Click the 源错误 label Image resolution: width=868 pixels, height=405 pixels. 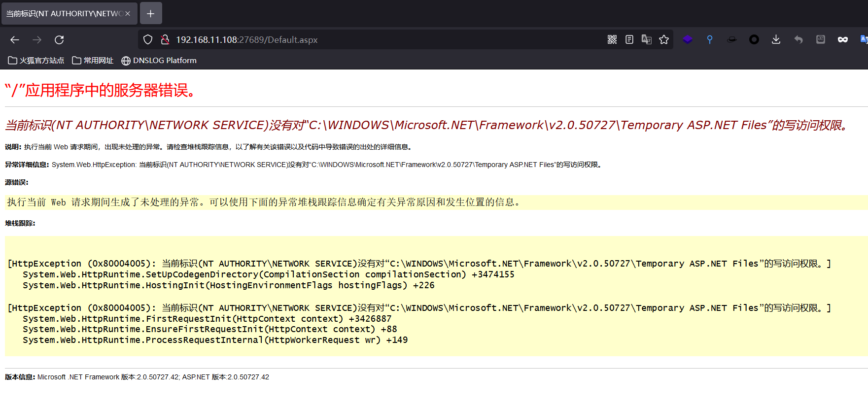(17, 182)
